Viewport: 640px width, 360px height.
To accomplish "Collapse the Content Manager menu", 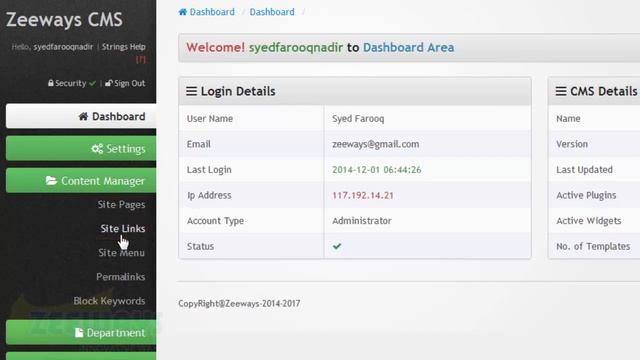I will [x=81, y=180].
